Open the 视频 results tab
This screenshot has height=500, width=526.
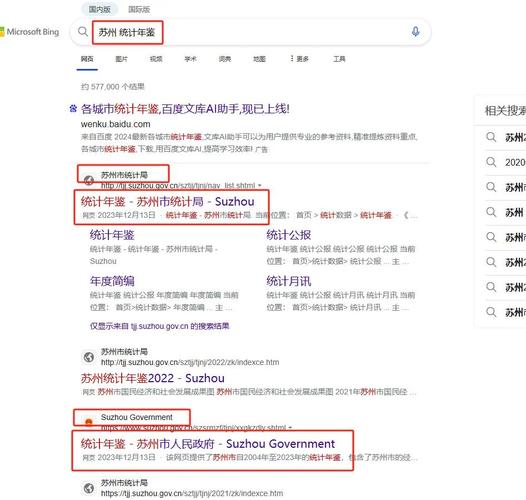[156, 59]
